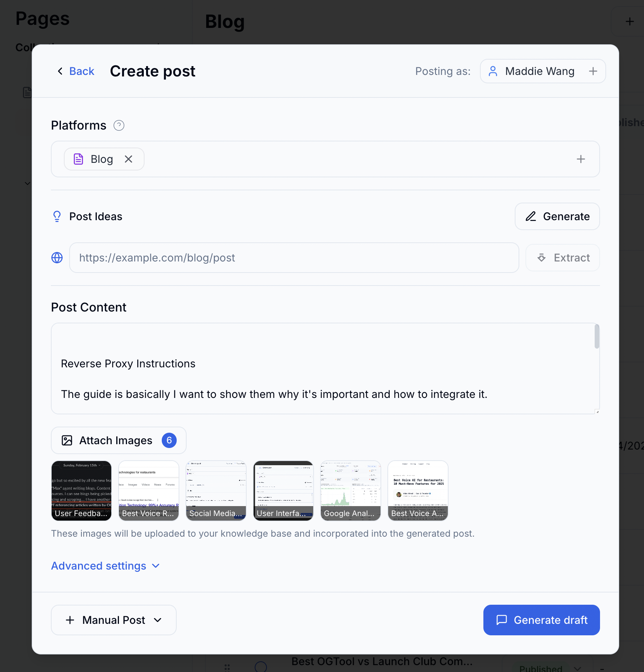
Task: Select the Google Analytics image thumbnail
Action: (x=351, y=491)
